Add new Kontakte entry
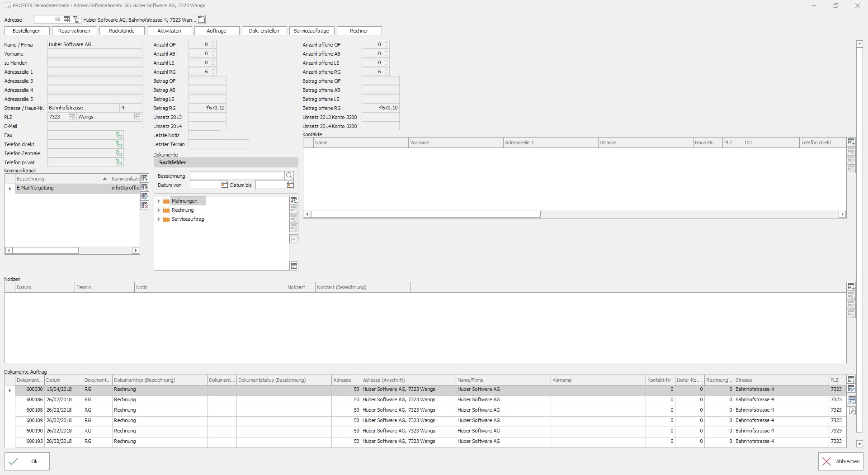The width and height of the screenshot is (868, 475). 851,142
